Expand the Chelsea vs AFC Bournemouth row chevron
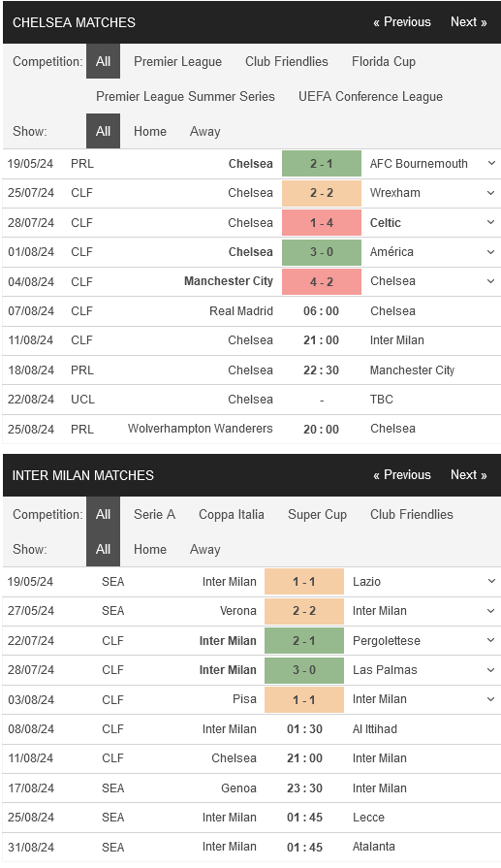 coord(491,164)
